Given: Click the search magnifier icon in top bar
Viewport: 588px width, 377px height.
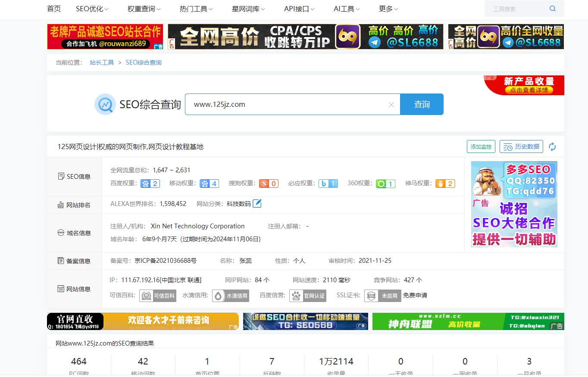Looking at the screenshot, I should [553, 9].
